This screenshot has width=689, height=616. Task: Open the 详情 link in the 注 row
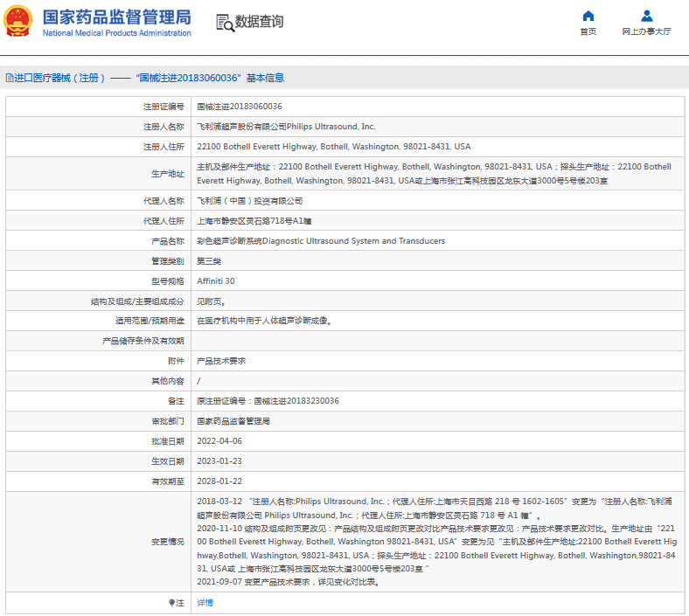coord(205,602)
